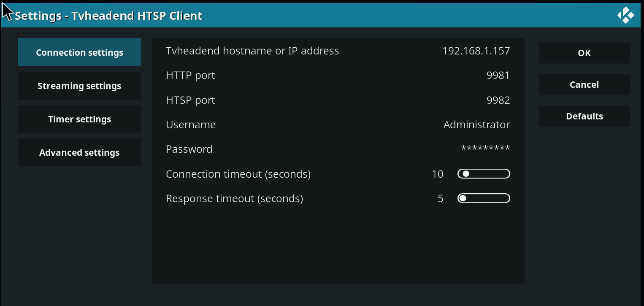This screenshot has width=644, height=306.
Task: Go to Advanced settings tab
Action: point(79,152)
